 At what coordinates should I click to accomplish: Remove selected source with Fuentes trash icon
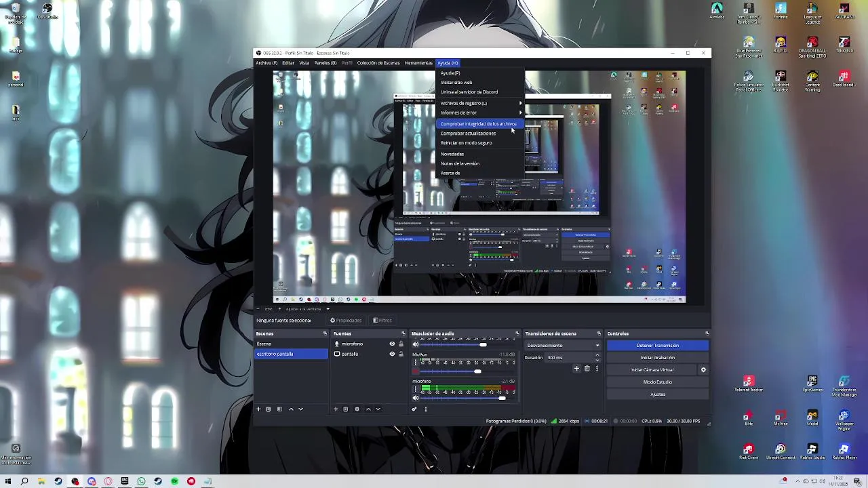[345, 409]
